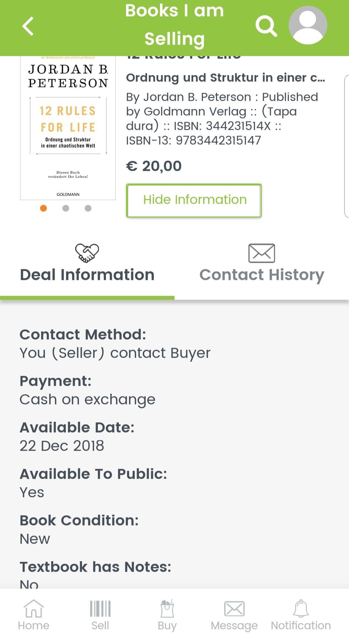The image size is (349, 644).
Task: Tap the back arrow icon
Action: coord(28,26)
